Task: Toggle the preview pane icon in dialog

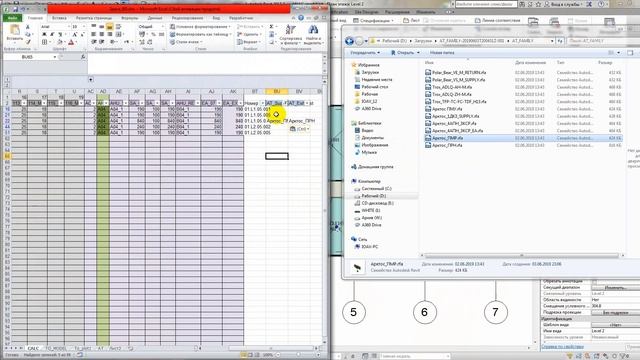Action: pyautogui.click(x=630, y=53)
